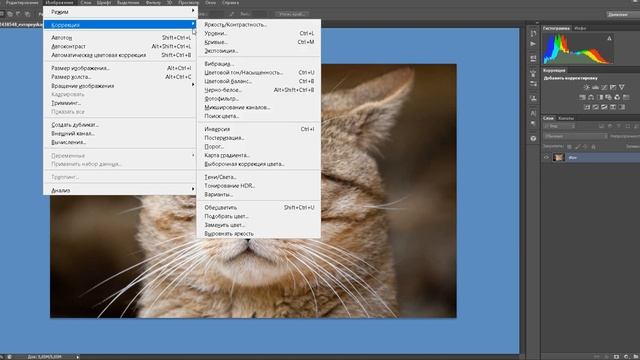This screenshot has width=640, height=360.
Task: Choose Кривые... (Ctrl+M)
Action: (x=259, y=42)
